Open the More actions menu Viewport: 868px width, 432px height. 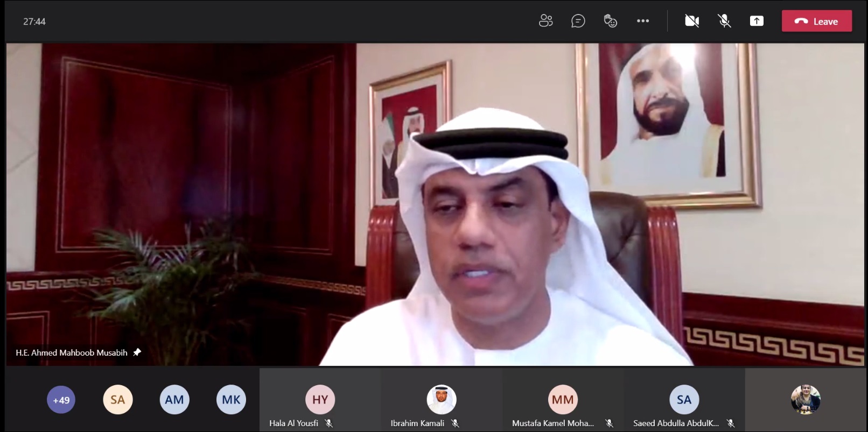643,21
